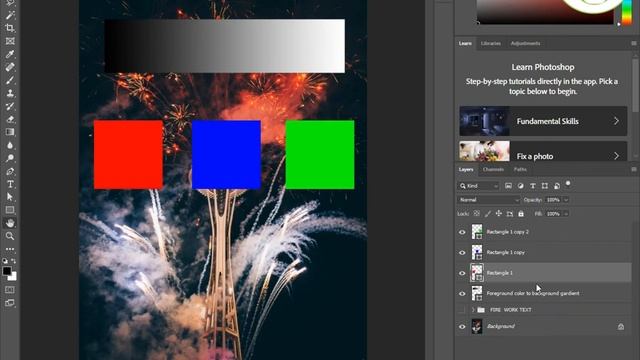640x360 pixels.
Task: Open the Fundamental Skills tutorial
Action: coord(543,121)
